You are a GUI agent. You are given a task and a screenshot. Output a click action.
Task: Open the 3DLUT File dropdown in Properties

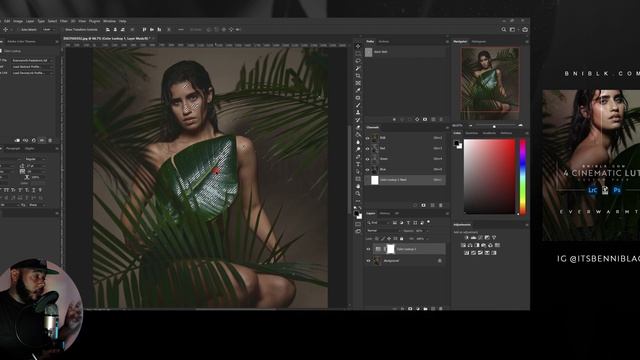32,60
